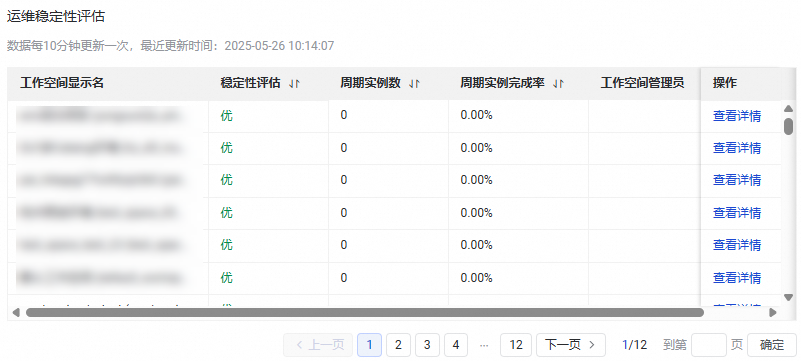Click 操作 column header
The width and height of the screenshot is (801, 361).
pyautogui.click(x=725, y=83)
